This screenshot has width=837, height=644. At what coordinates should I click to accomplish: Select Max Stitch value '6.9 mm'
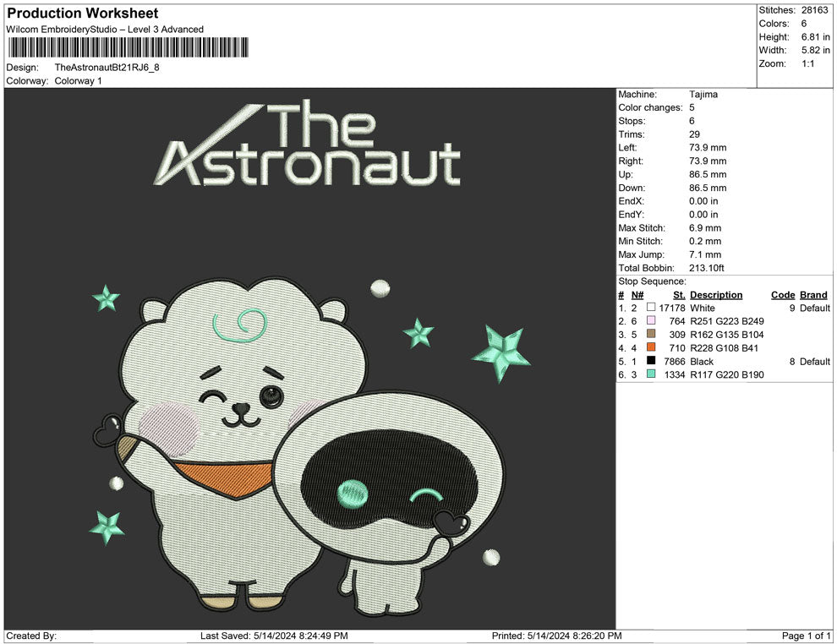[x=704, y=228]
